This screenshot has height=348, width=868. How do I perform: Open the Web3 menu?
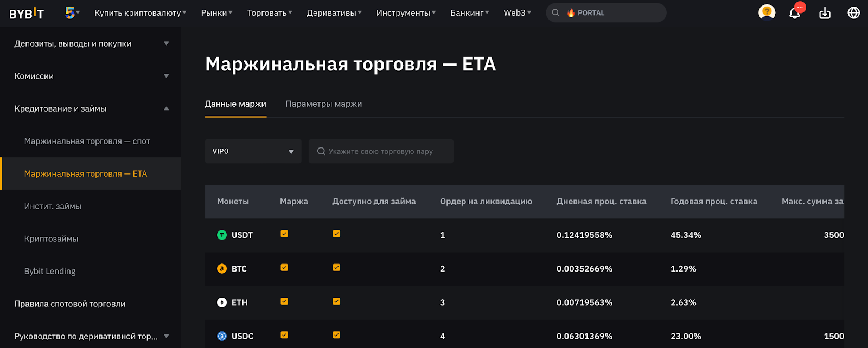pos(518,12)
